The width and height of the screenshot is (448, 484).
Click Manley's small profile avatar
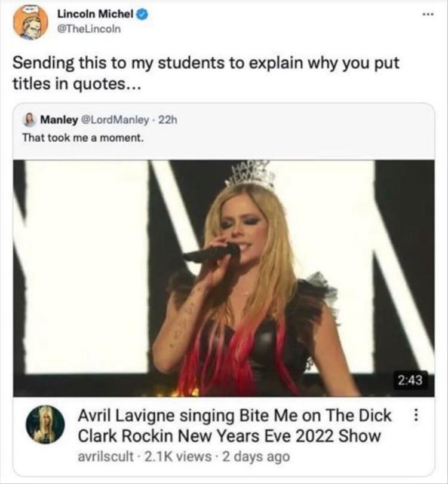pos(29,120)
